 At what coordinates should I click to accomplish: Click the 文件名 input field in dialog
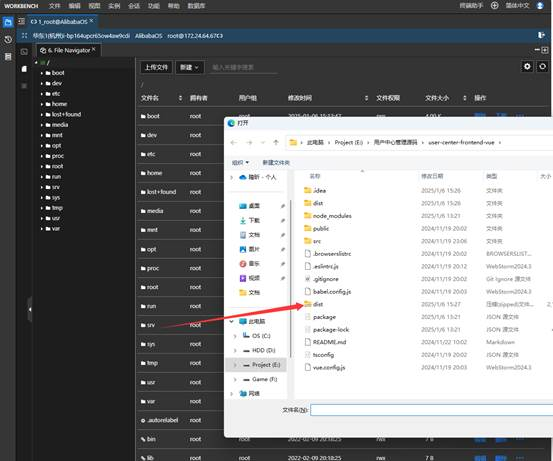coord(432,410)
